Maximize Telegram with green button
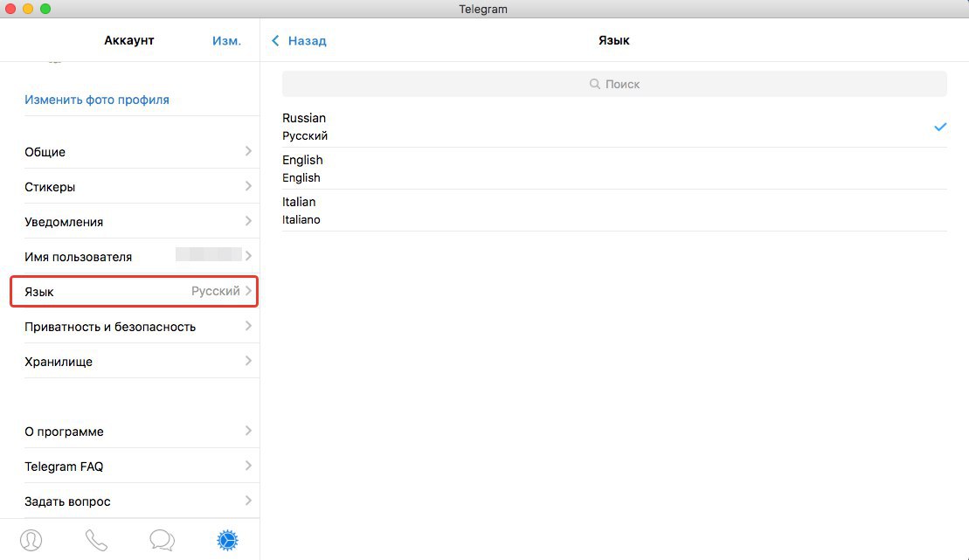The image size is (969, 560). tap(45, 9)
